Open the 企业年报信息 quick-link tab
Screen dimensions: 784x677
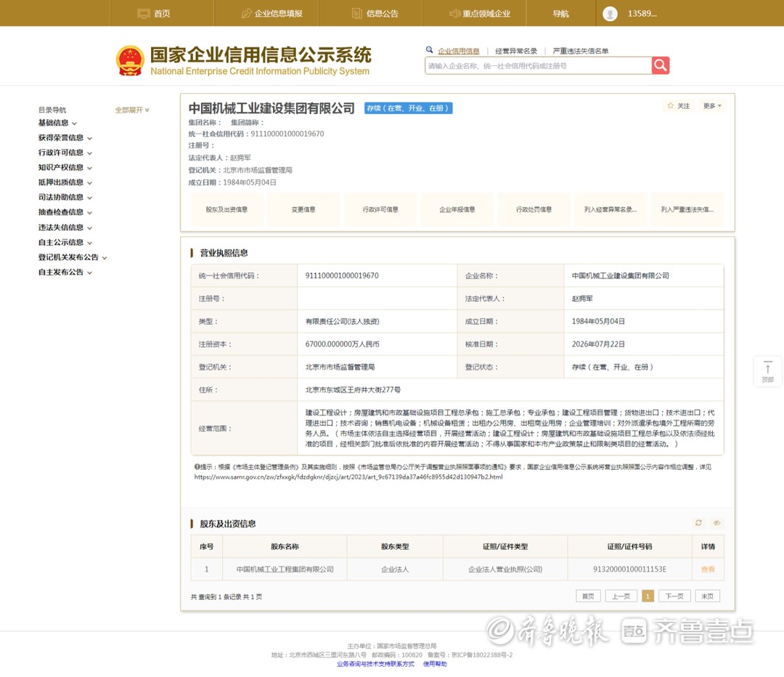(457, 209)
